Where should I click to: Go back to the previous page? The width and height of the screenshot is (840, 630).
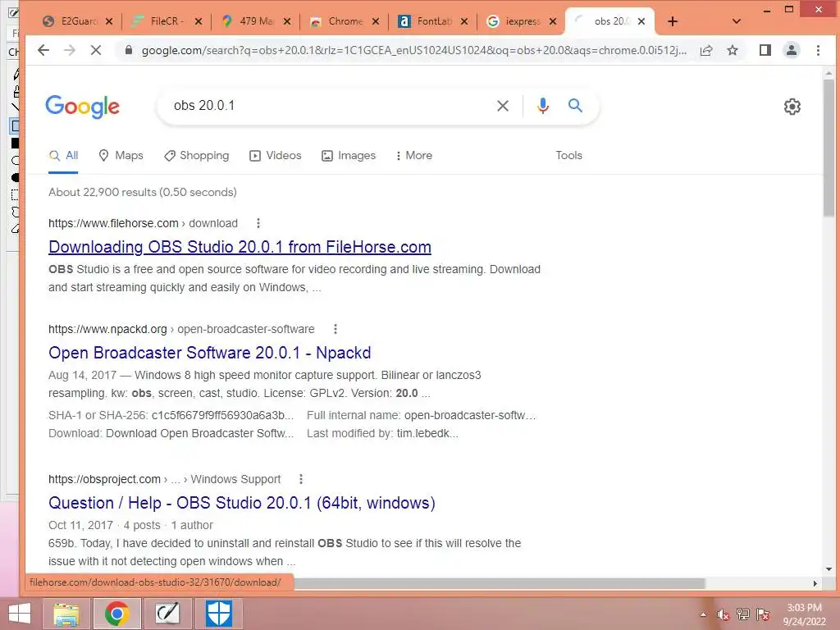(x=43, y=50)
